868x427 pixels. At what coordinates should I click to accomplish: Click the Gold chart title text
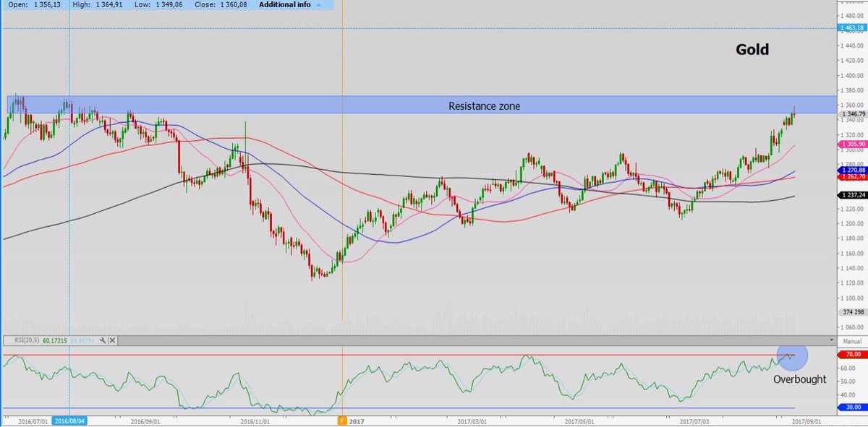[752, 50]
